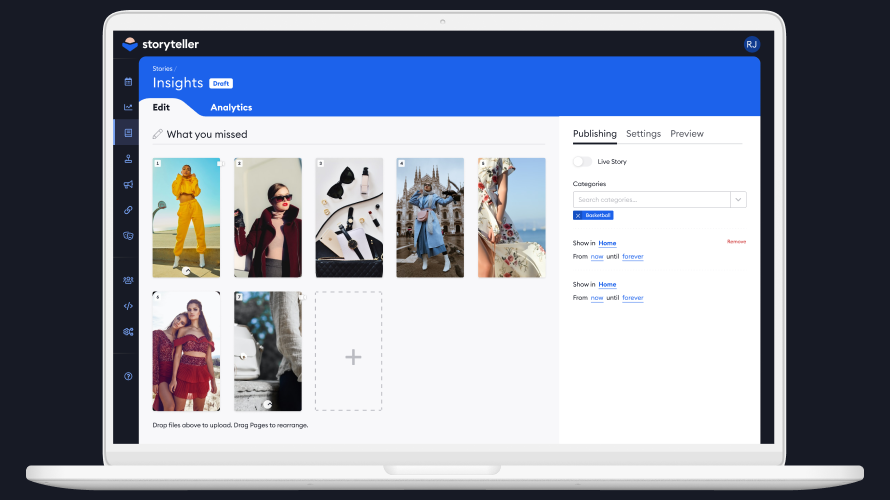Open the Preview tab
This screenshot has width=890, height=500.
click(x=687, y=134)
